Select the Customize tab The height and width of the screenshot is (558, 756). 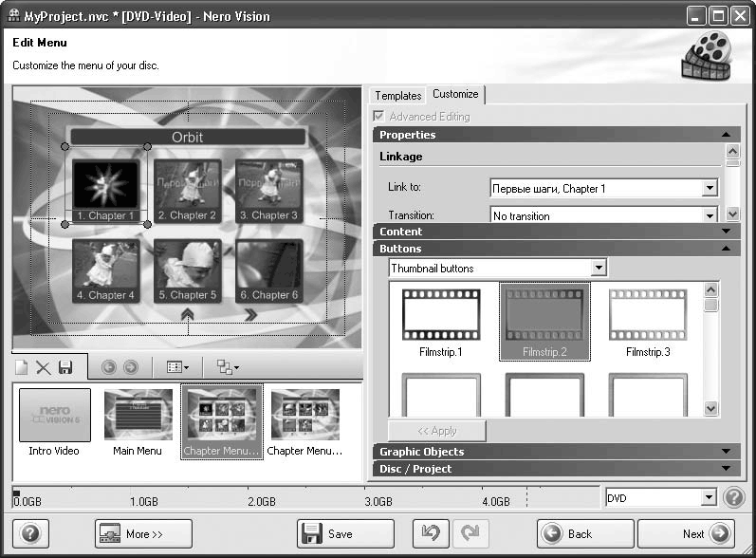455,94
